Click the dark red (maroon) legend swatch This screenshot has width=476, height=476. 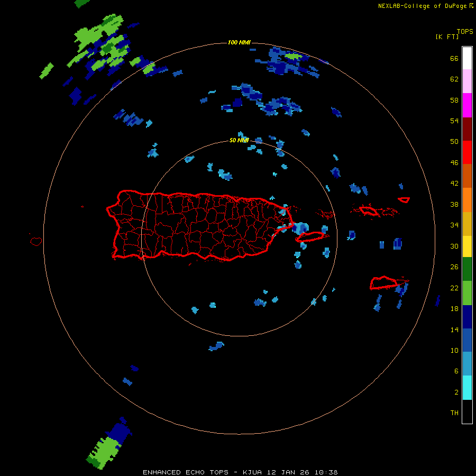[467, 129]
